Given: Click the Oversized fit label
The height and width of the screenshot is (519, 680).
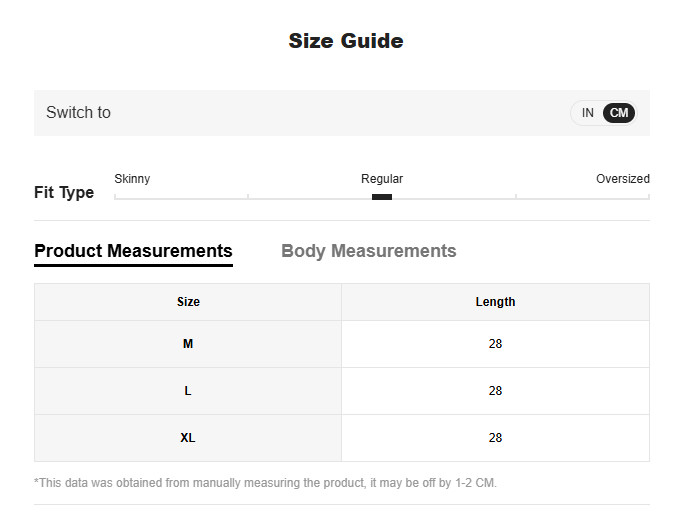Looking at the screenshot, I should pyautogui.click(x=622, y=179).
